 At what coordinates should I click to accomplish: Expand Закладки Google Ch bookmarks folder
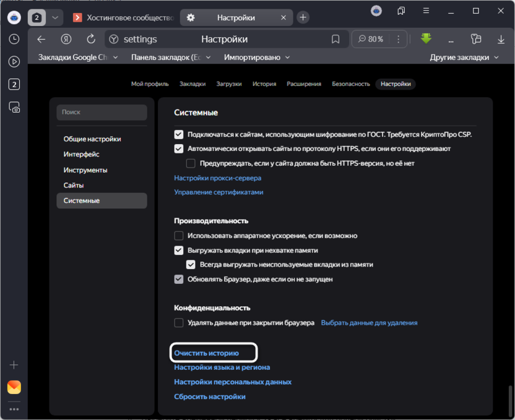point(78,58)
